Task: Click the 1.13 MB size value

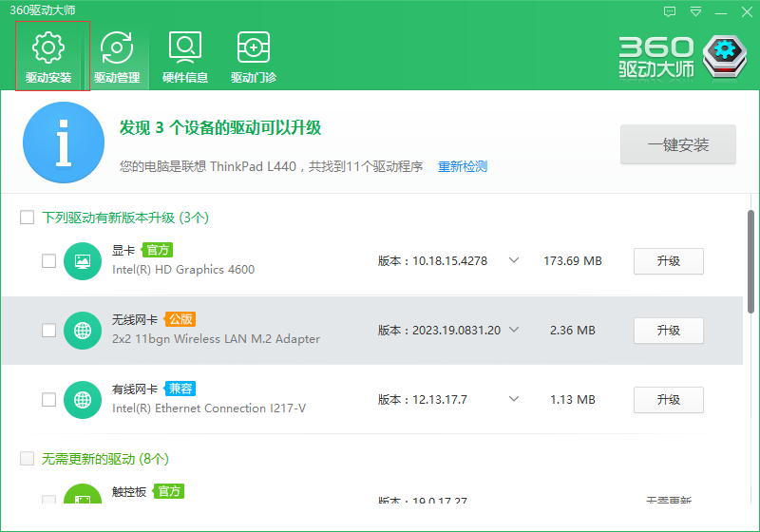Action: coord(573,400)
